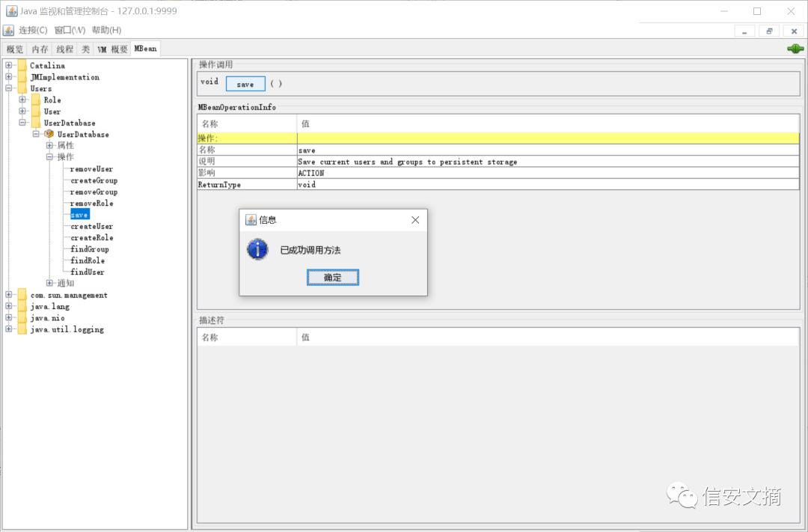Image resolution: width=808 pixels, height=532 pixels.
Task: Expand the Role node
Action: (22, 100)
